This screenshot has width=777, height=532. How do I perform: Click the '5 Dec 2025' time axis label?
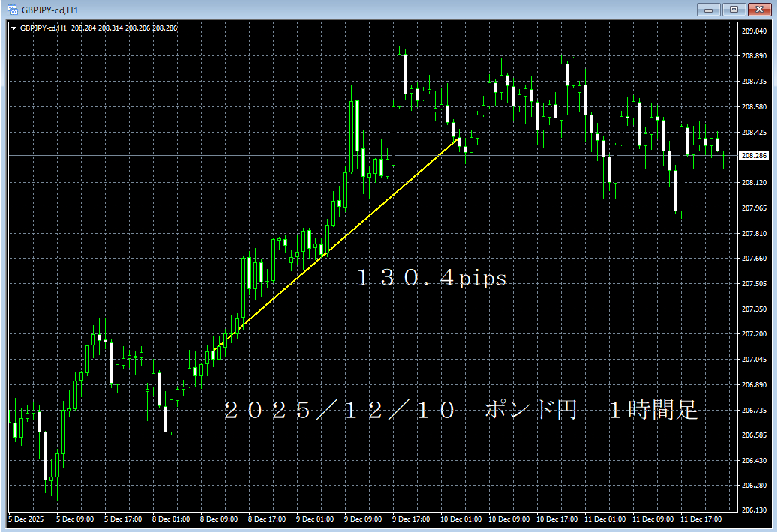(25, 519)
